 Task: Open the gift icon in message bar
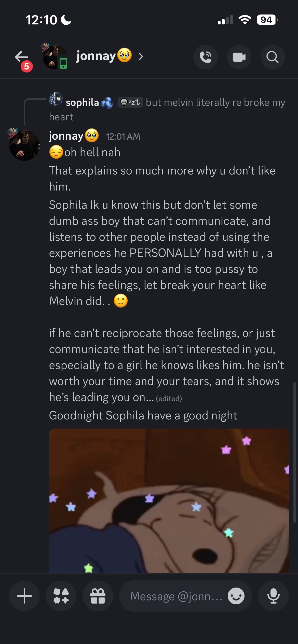pyautogui.click(x=98, y=596)
